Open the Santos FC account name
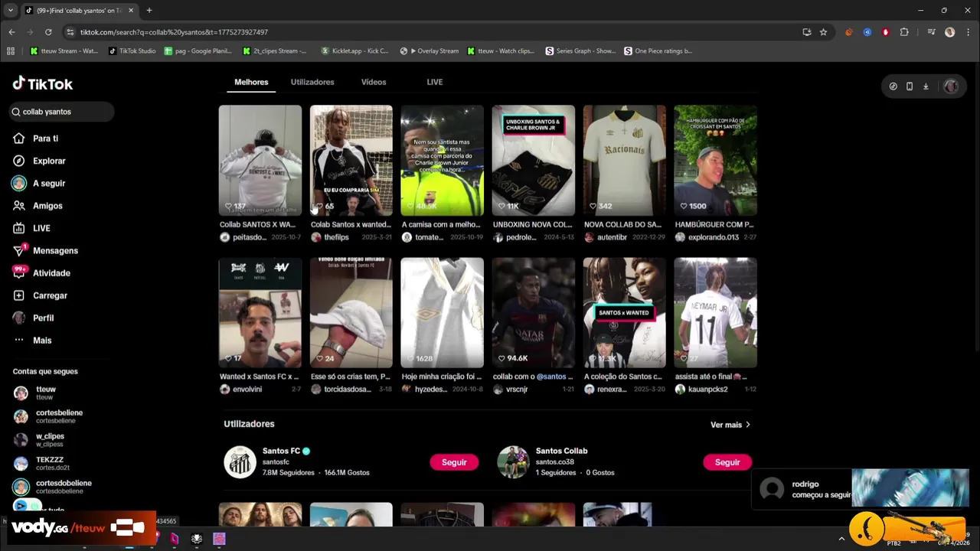Screen dimensions: 980x551 coord(281,452)
